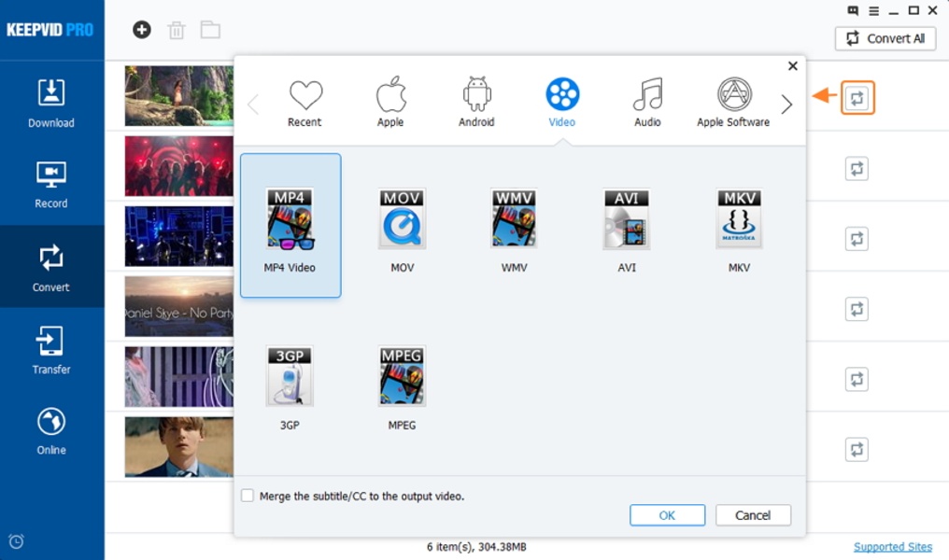949x560 pixels.
Task: Click convert icon for the fifth video row
Action: (x=857, y=379)
